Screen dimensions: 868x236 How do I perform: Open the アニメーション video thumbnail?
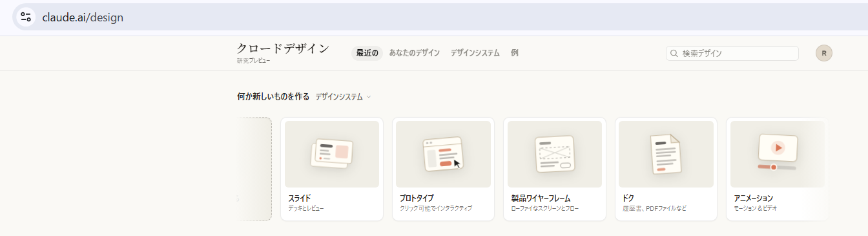[x=778, y=155]
